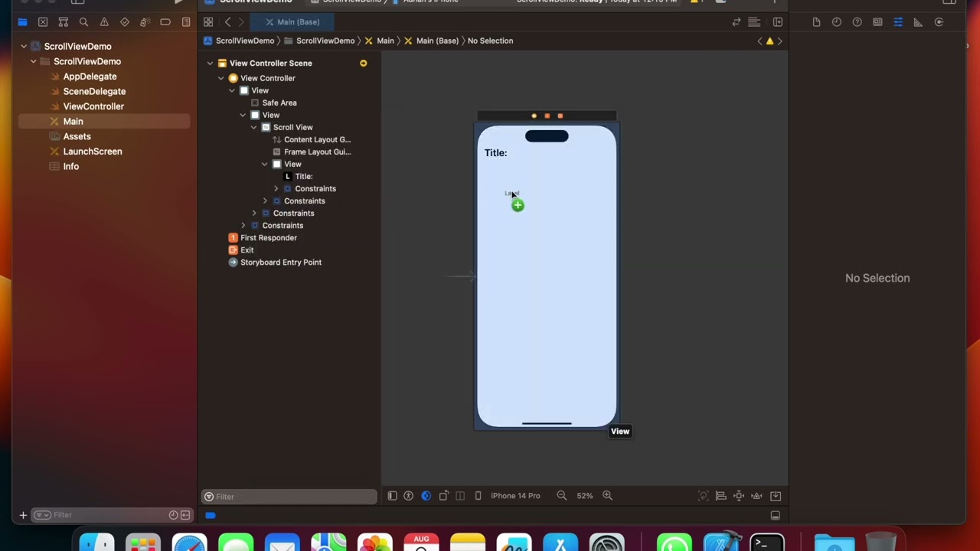Open the Test navigator diamond icon
980x551 pixels.
125,22
